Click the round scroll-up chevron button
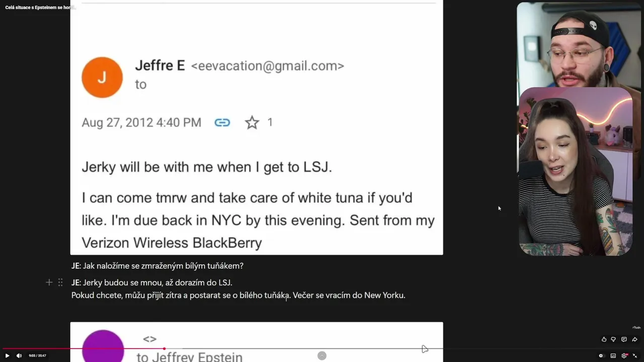The height and width of the screenshot is (362, 644). click(322, 355)
